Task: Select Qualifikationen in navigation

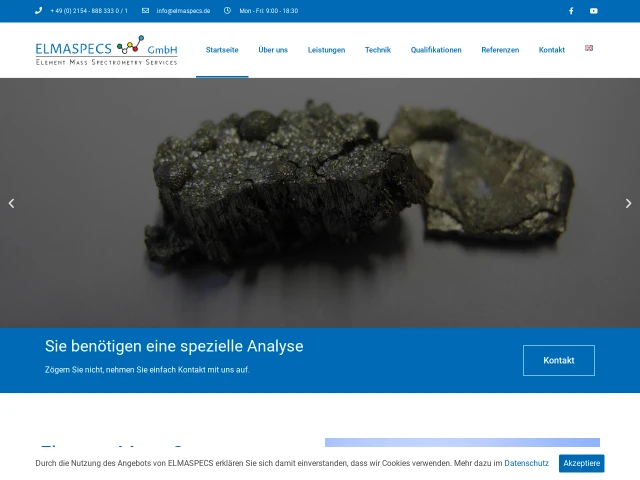Action: coord(436,50)
